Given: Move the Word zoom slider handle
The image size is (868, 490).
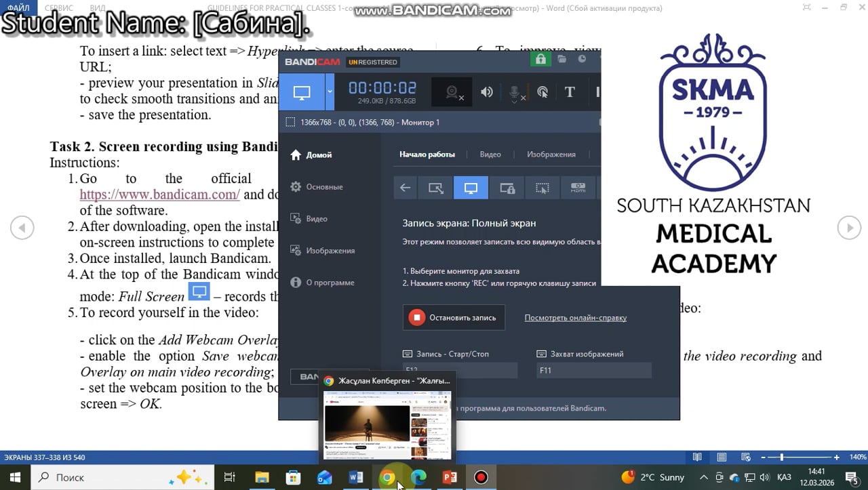Looking at the screenshot, I should 782,457.
